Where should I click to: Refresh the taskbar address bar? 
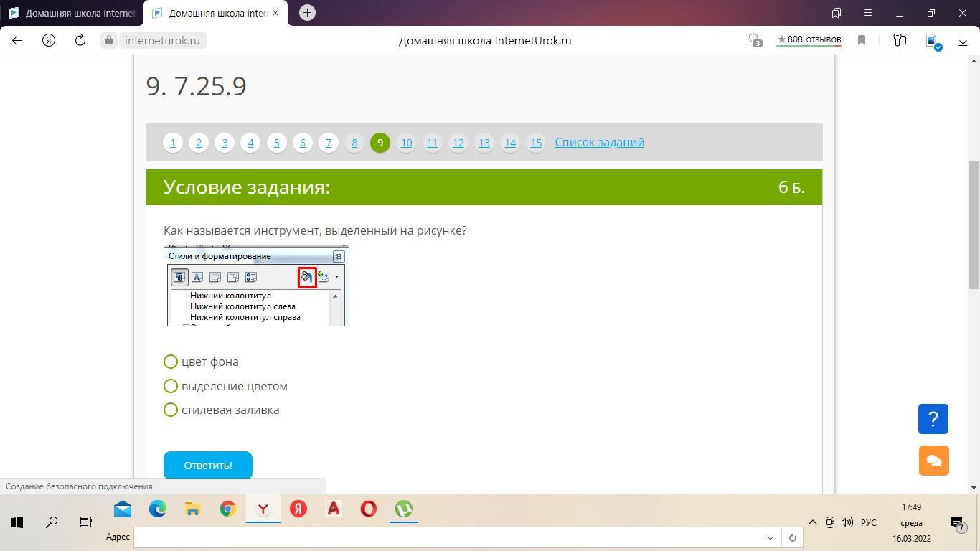[x=792, y=537]
